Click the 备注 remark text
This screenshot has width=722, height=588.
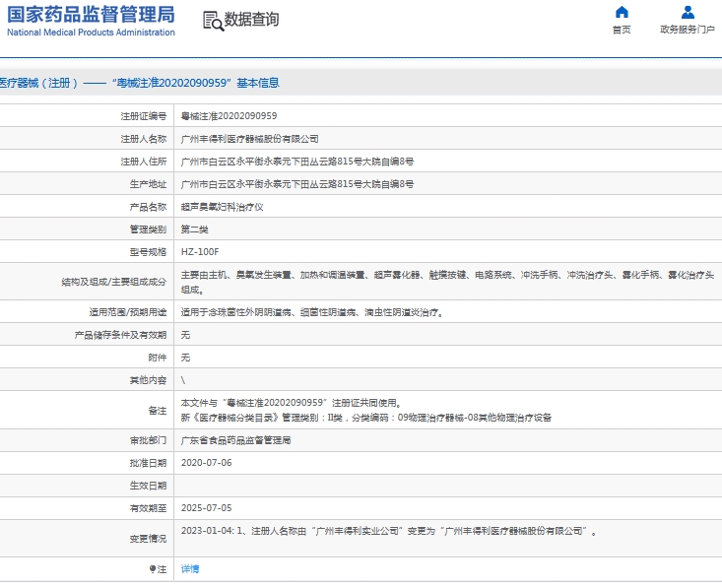(366, 411)
